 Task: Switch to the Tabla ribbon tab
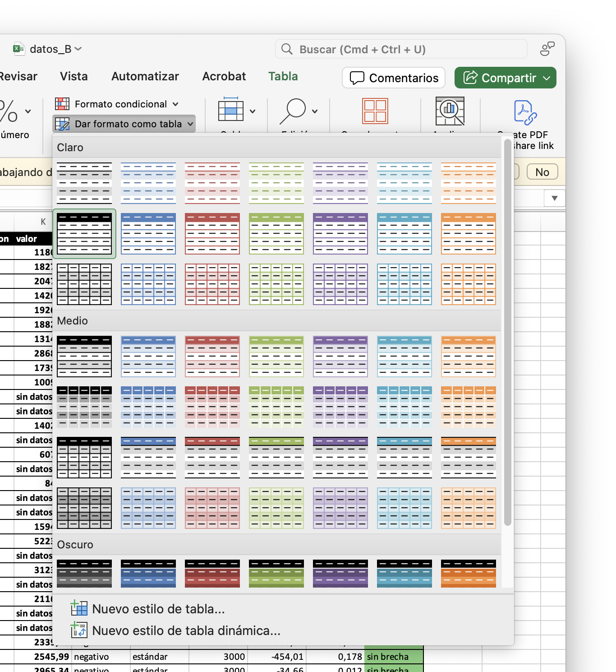pyautogui.click(x=283, y=76)
